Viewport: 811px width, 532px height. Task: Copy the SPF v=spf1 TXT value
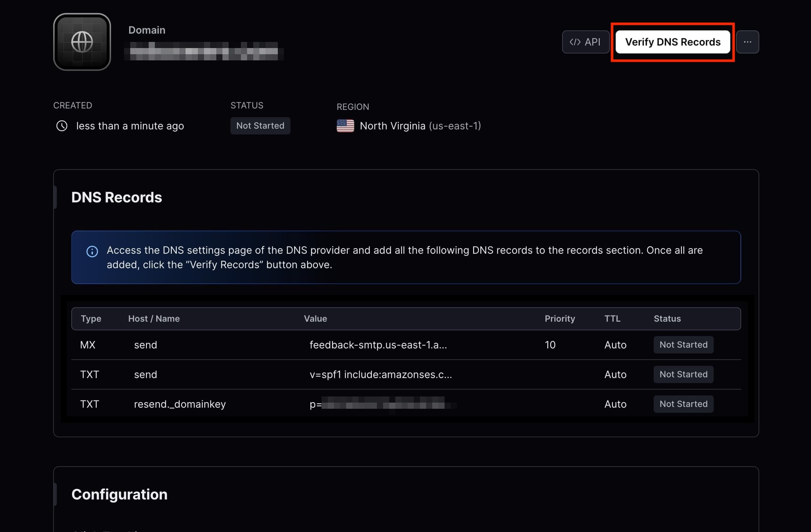(381, 374)
